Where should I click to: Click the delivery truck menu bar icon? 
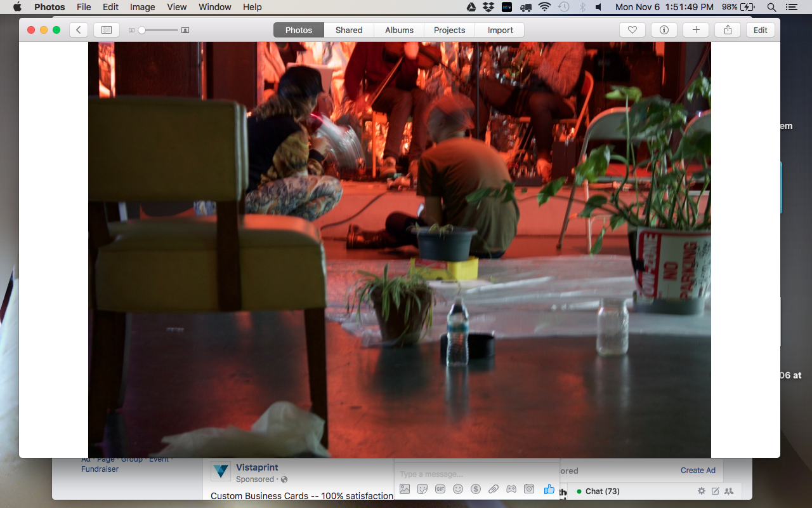(525, 7)
